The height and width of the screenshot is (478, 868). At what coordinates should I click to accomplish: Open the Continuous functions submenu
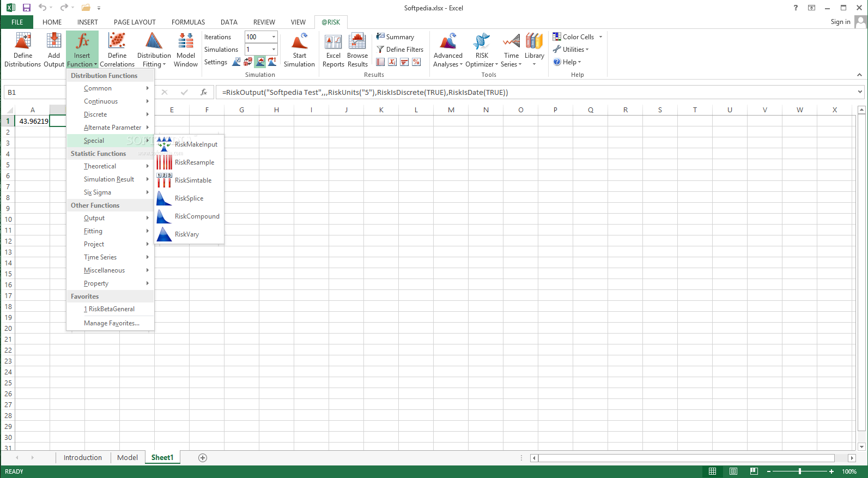[111, 101]
